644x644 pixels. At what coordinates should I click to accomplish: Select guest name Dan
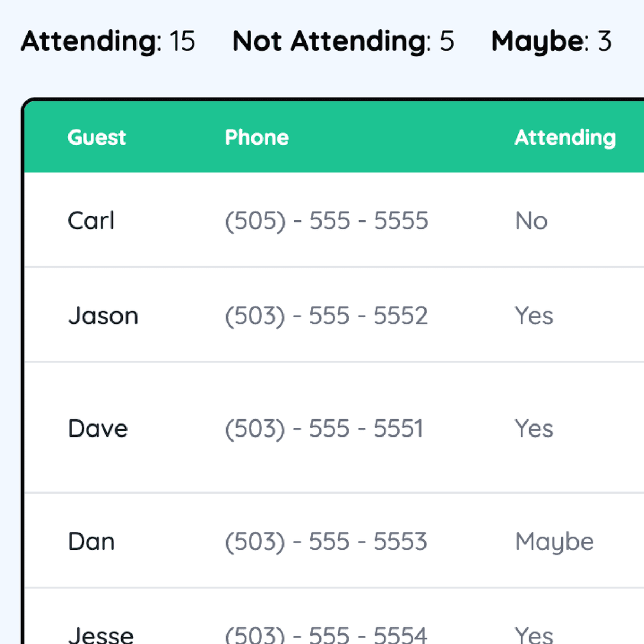click(91, 541)
